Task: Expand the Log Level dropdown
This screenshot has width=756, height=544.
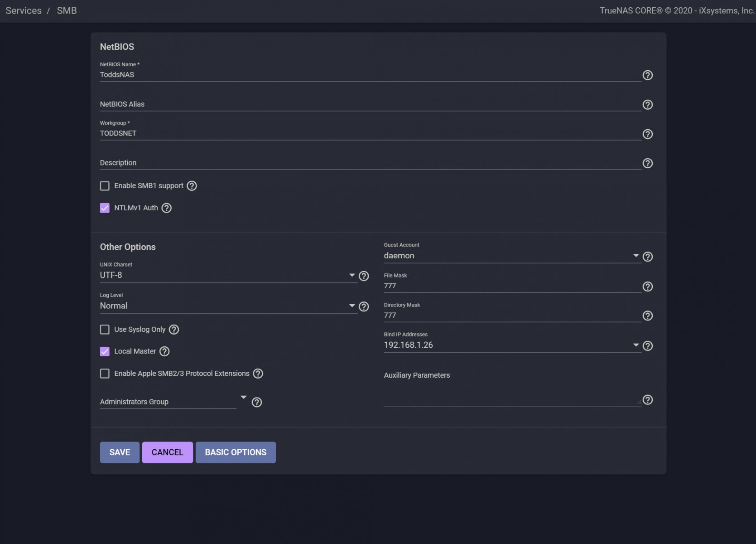Action: [228, 306]
